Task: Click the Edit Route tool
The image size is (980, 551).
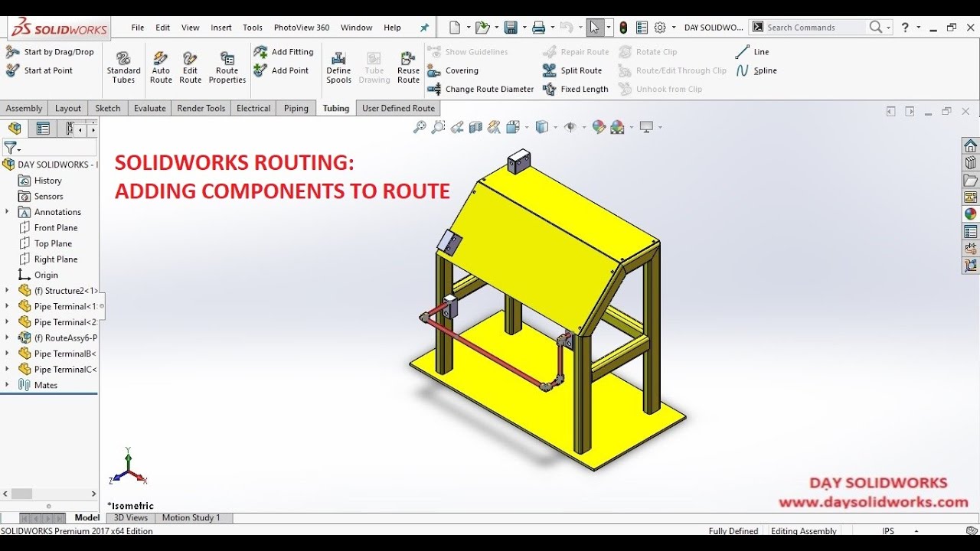Action: click(190, 67)
